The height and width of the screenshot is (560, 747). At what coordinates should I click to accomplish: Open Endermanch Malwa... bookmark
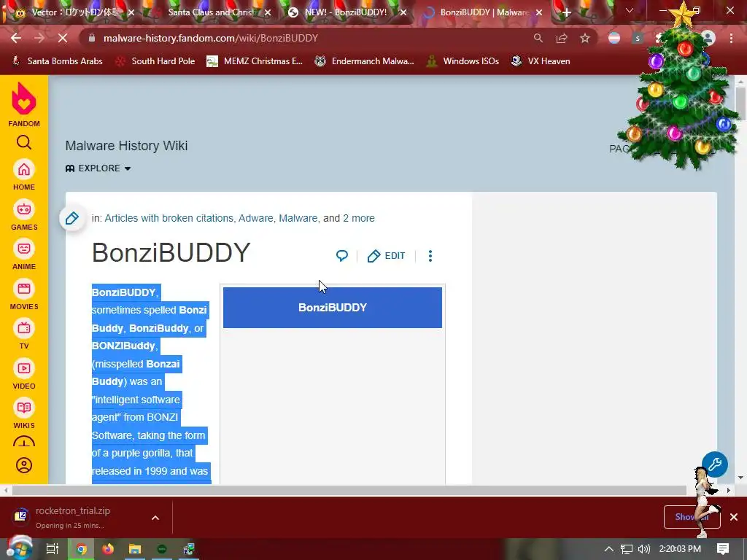point(365,61)
